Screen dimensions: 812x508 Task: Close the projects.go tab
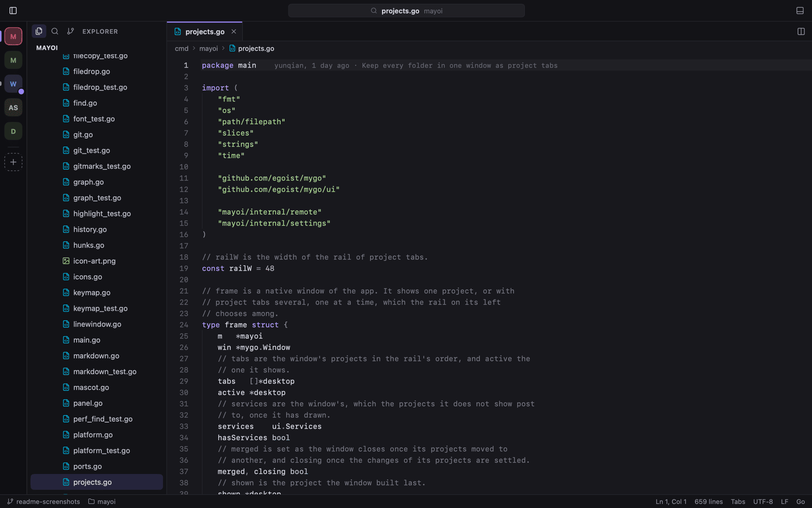pos(234,31)
